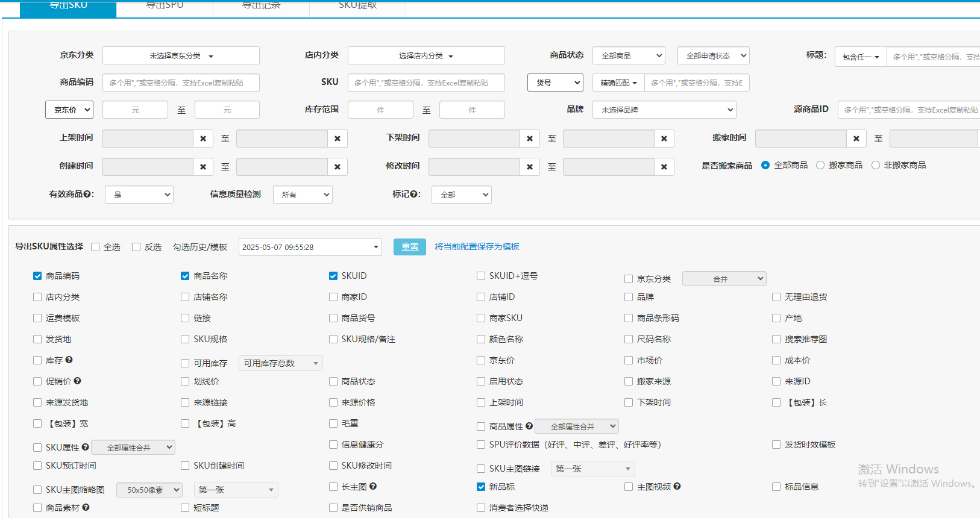
Task: Check the SKUID+逗号 checkbox
Action: point(481,276)
